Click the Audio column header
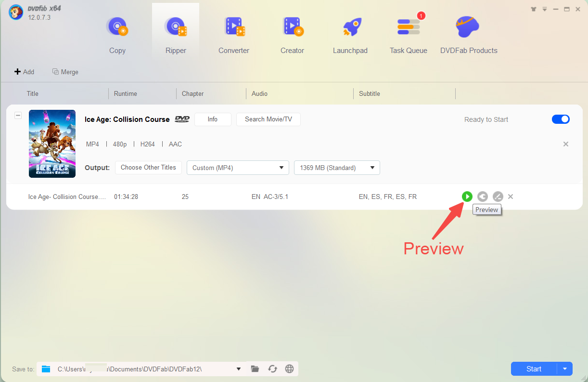 (x=260, y=93)
